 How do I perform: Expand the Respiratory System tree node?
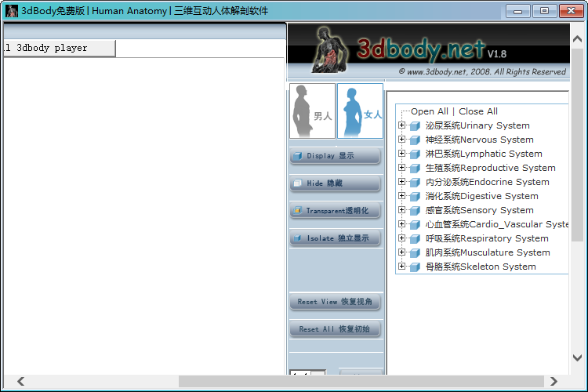(401, 238)
